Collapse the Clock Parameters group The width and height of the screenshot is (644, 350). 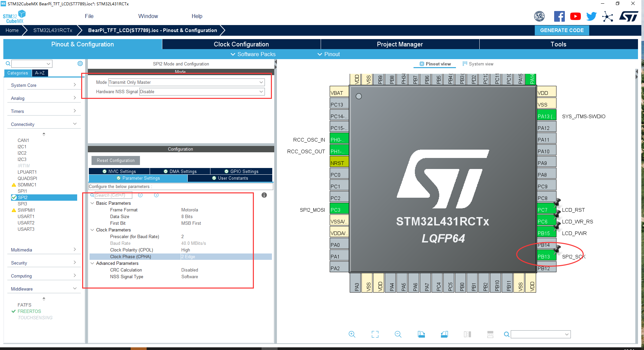pos(92,230)
